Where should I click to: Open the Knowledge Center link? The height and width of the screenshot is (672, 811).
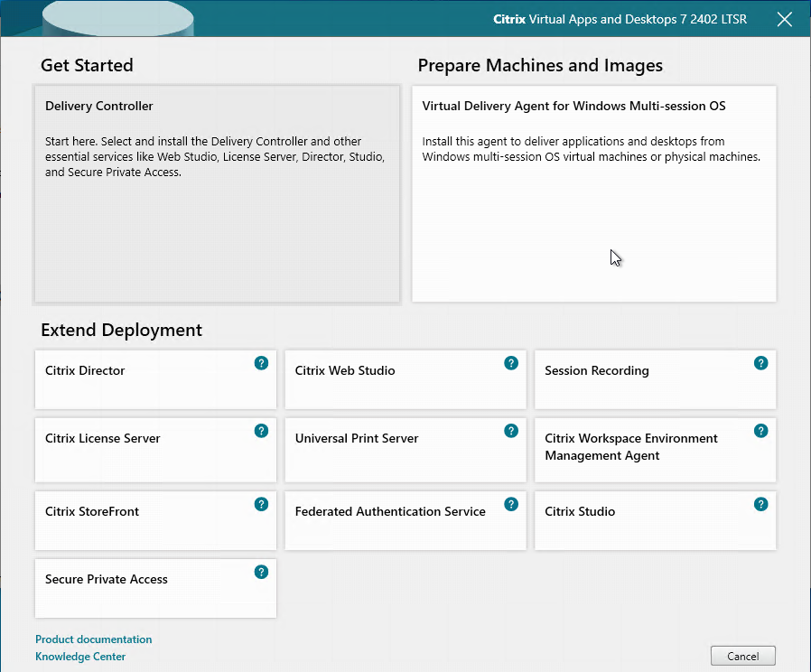(x=80, y=657)
